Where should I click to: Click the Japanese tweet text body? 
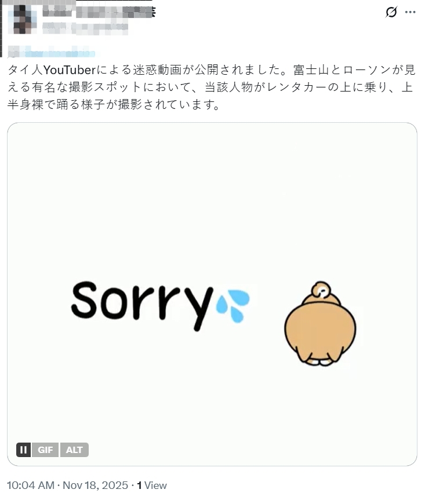[x=212, y=87]
